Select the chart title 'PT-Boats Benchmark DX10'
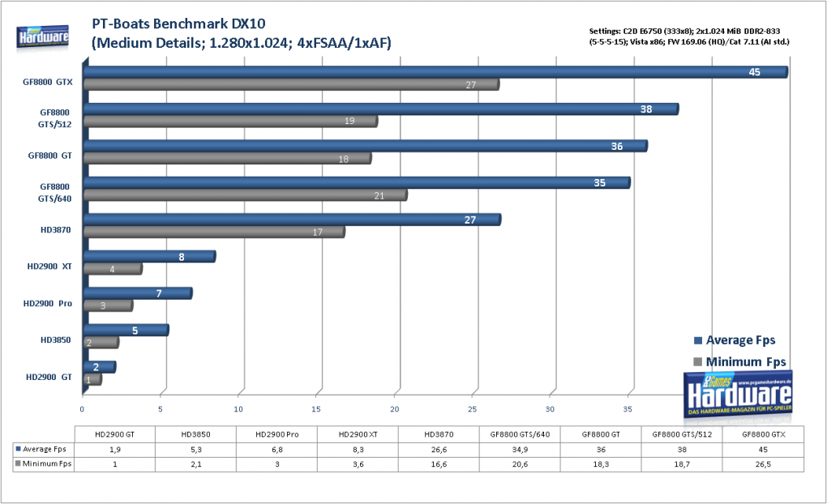 [179, 23]
